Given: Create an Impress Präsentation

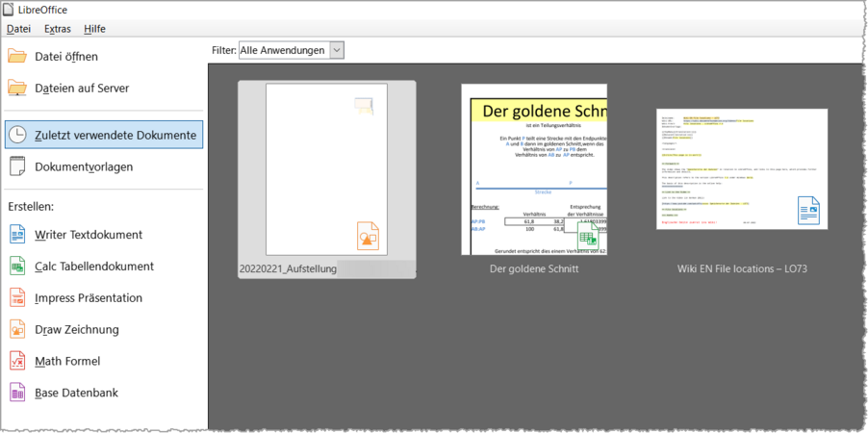Looking at the screenshot, I should coord(89,298).
